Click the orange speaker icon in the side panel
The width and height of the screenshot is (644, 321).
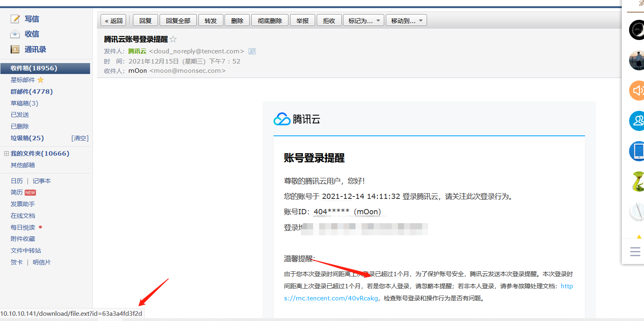(637, 90)
